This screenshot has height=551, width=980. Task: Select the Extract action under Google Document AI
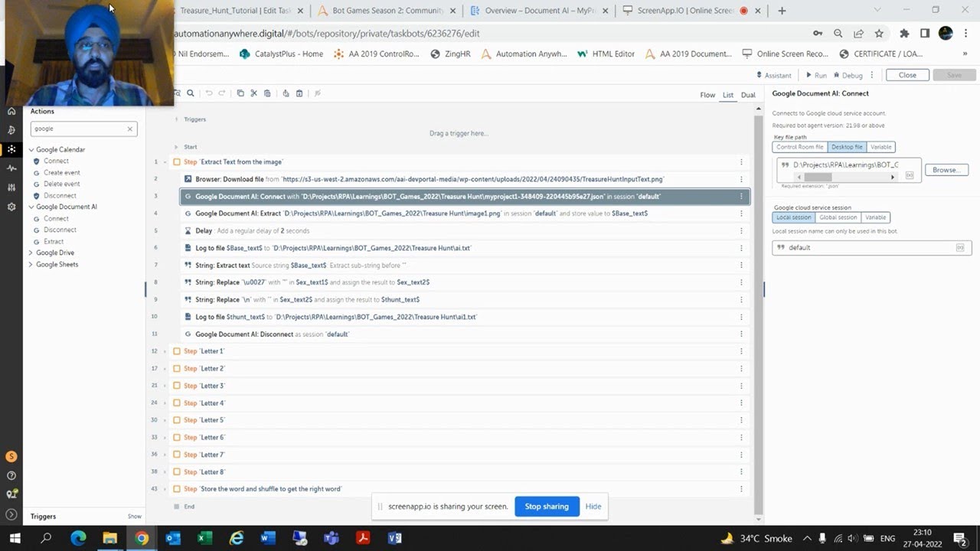(x=54, y=242)
